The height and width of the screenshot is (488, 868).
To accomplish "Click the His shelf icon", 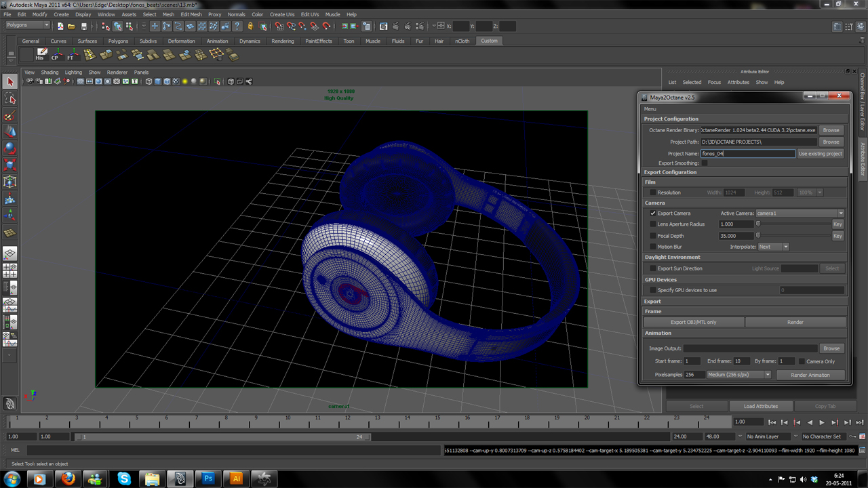I will (41, 54).
